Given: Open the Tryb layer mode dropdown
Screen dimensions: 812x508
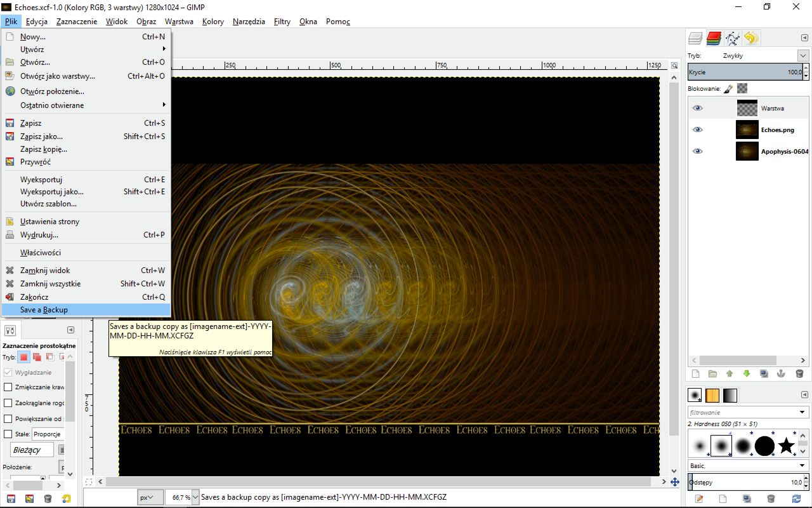Looking at the screenshot, I should pyautogui.click(x=803, y=56).
